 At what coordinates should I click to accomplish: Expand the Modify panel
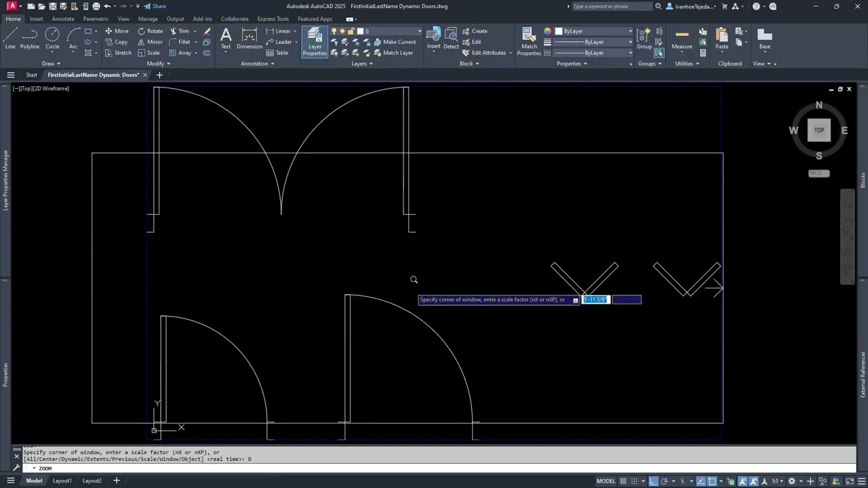pyautogui.click(x=158, y=64)
